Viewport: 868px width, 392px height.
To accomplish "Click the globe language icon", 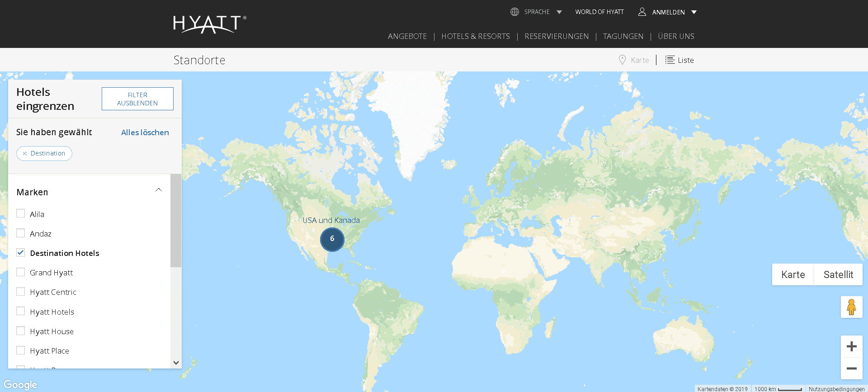I will click(514, 12).
